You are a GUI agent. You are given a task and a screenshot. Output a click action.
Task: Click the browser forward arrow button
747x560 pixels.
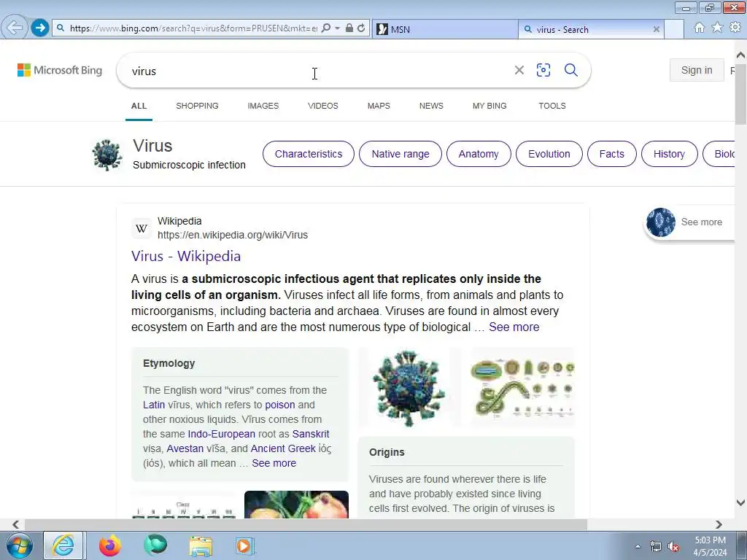coord(40,28)
